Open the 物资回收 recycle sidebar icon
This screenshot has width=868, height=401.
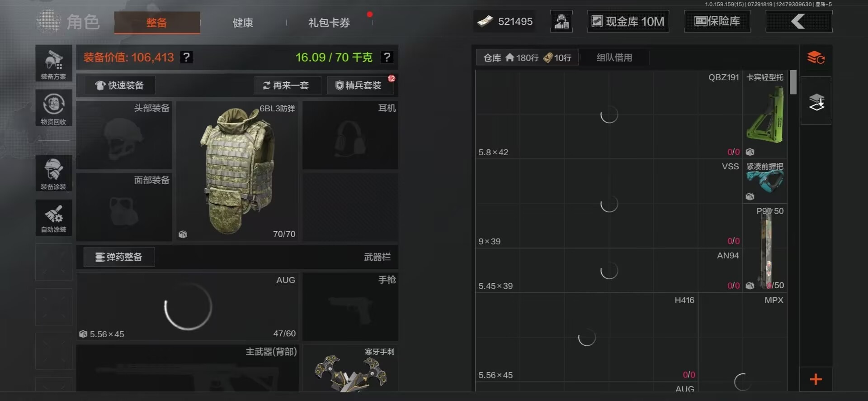(54, 108)
